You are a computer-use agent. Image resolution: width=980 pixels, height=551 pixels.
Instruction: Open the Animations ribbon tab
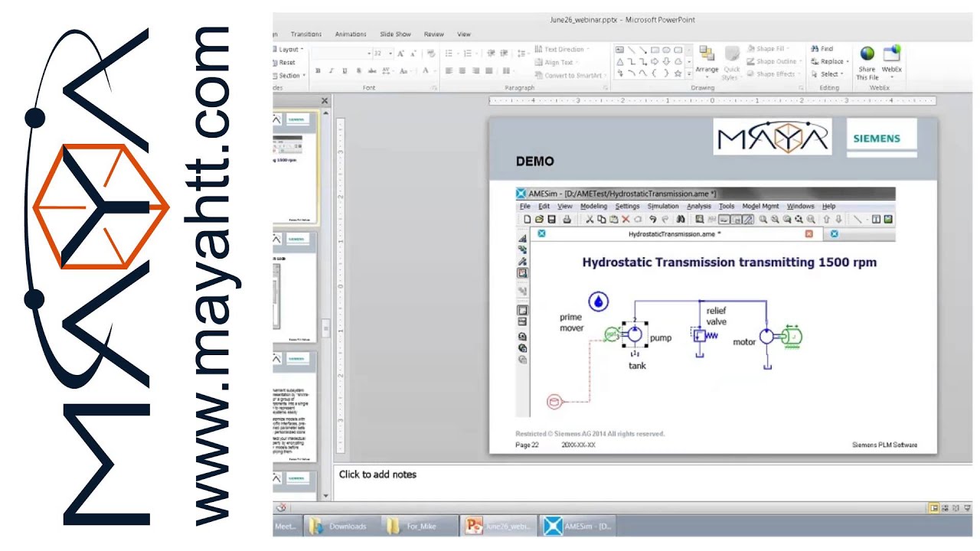click(351, 34)
